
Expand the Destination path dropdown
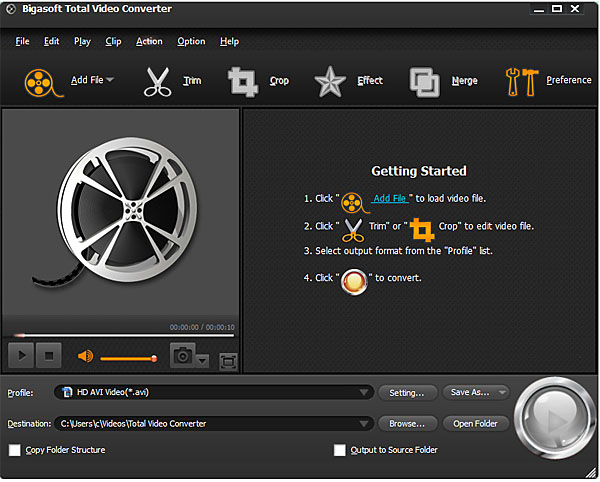coord(364,424)
